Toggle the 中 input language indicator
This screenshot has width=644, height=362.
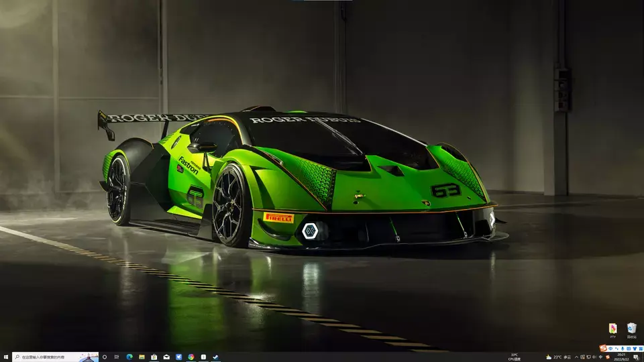pos(600,357)
